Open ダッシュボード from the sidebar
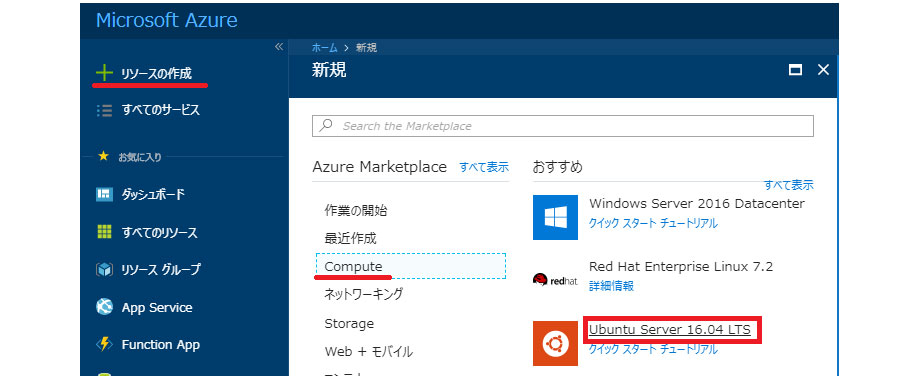This screenshot has width=920, height=380. point(153,195)
